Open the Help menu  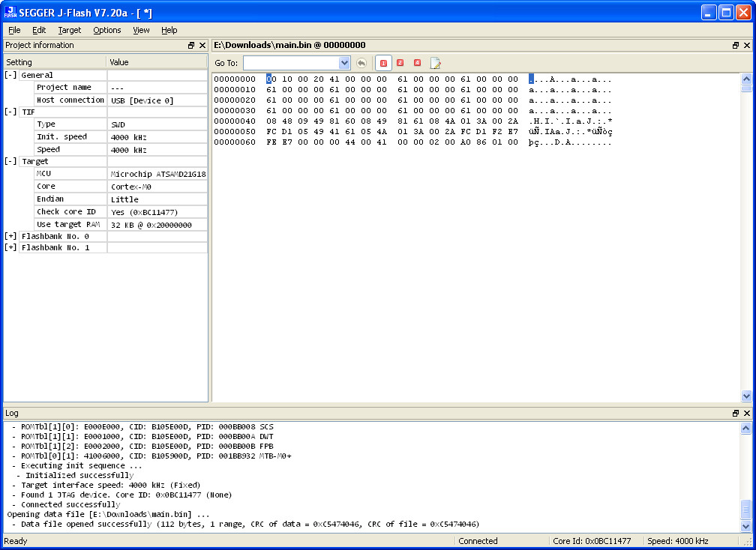169,30
